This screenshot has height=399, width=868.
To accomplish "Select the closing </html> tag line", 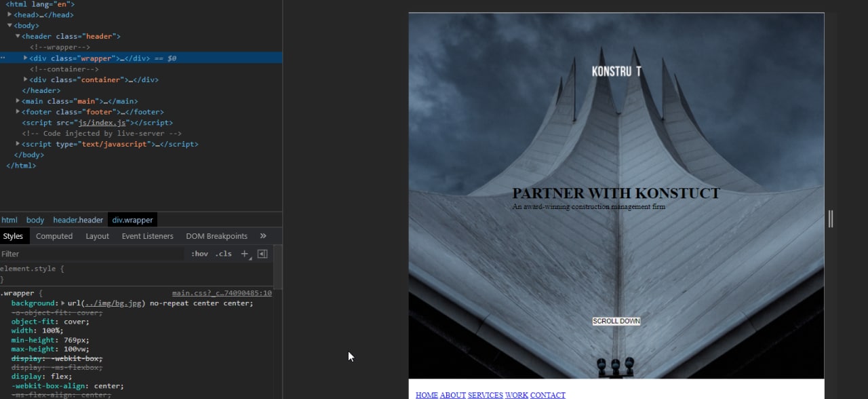I will pyautogui.click(x=21, y=166).
